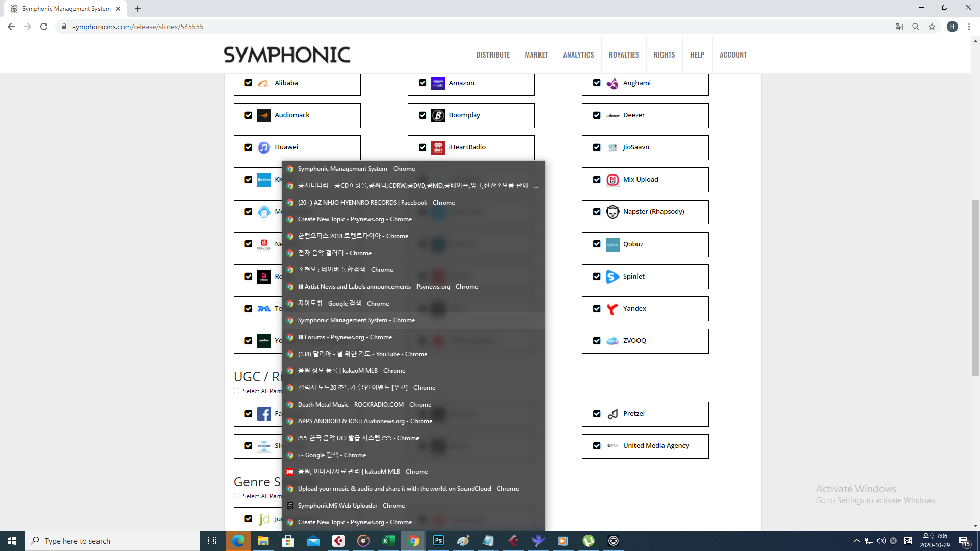Open Photoshop from the taskbar

pos(438,541)
